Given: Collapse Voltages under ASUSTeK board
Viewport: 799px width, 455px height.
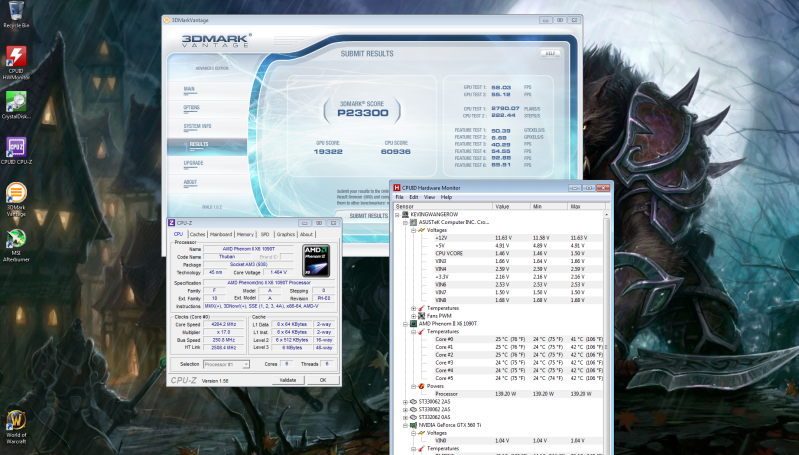Looking at the screenshot, I should coord(414,230).
